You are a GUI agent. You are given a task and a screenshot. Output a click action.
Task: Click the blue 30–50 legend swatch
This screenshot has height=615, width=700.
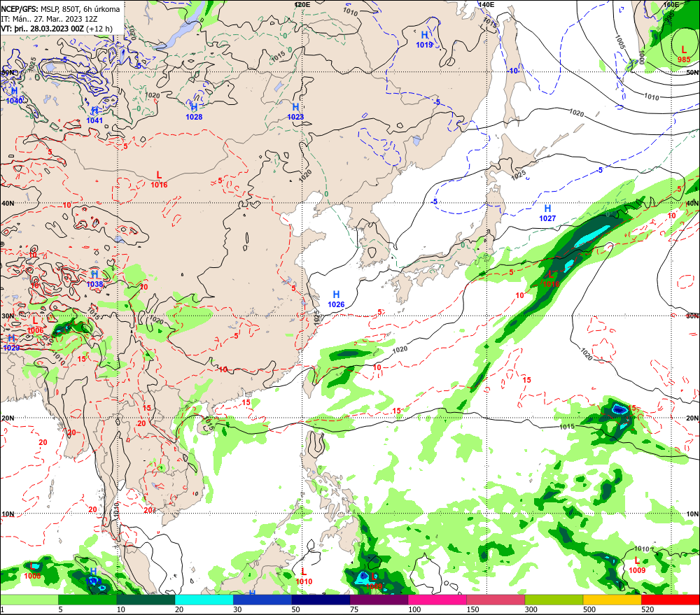[262, 600]
